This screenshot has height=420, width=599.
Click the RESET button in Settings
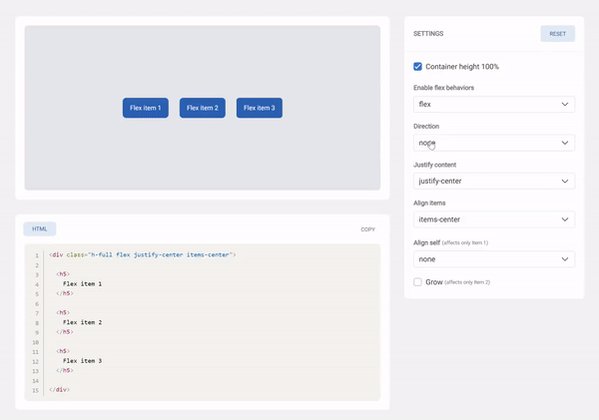tap(557, 34)
